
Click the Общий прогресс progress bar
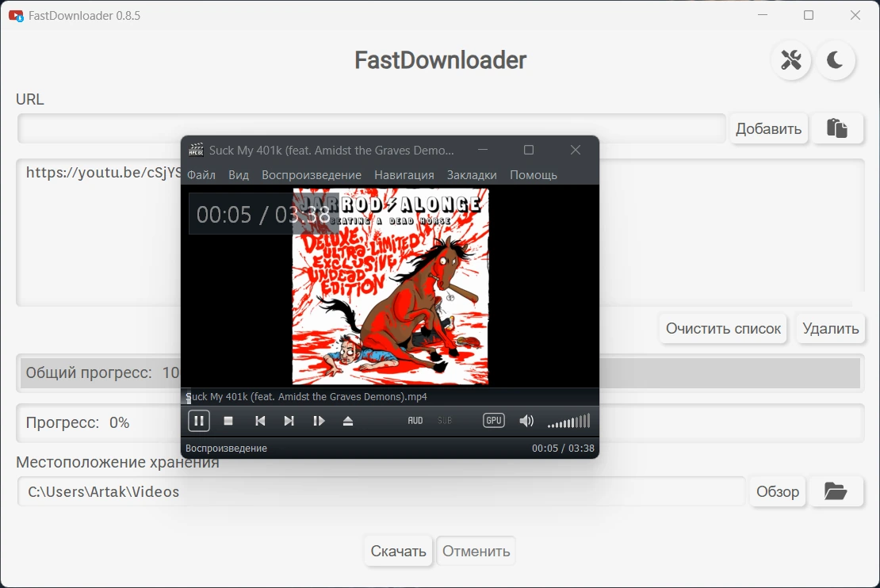point(440,372)
